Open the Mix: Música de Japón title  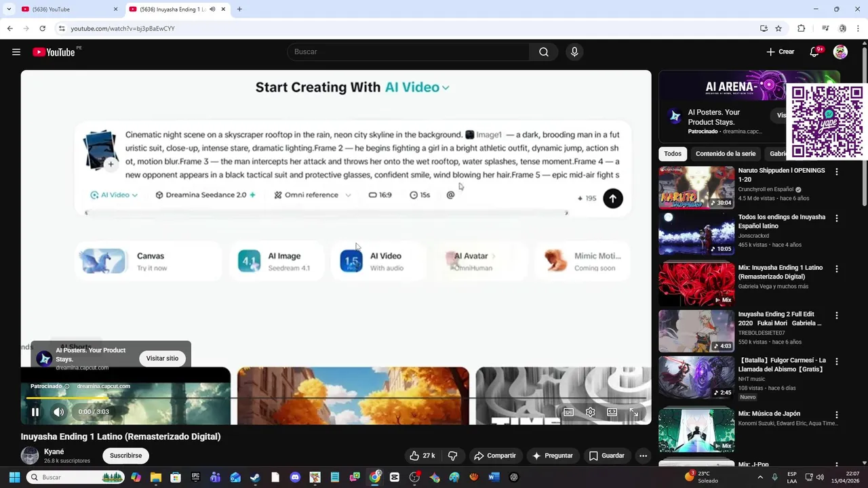769,413
